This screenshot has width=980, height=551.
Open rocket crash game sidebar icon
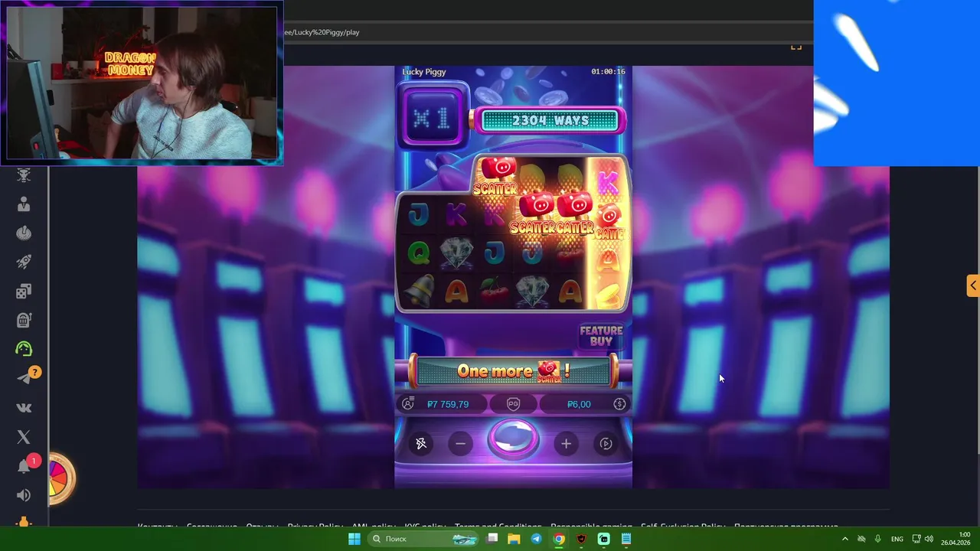pos(24,262)
